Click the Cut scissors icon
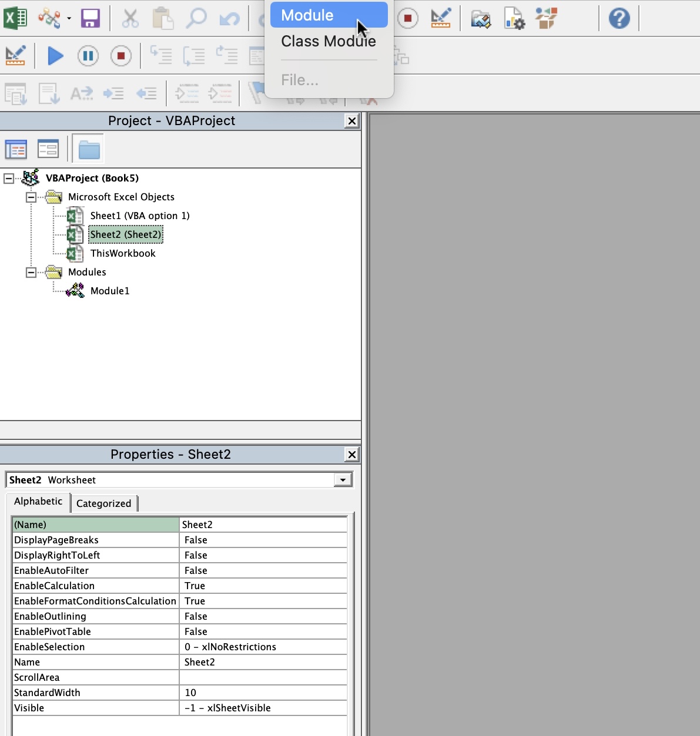Viewport: 700px width, 736px height. (130, 18)
